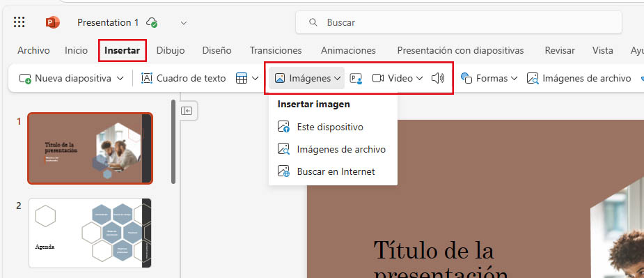Screen dimensions: 644x278
Task: Select slide 2 Agenda thumbnail
Action: [90, 233]
